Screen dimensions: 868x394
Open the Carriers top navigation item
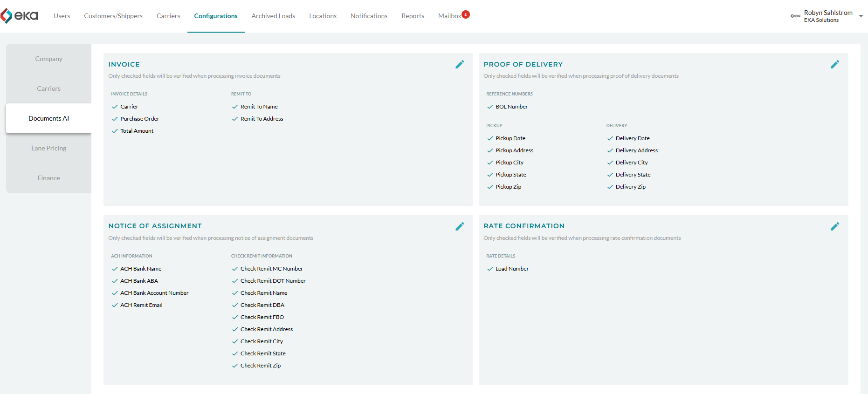[x=168, y=16]
